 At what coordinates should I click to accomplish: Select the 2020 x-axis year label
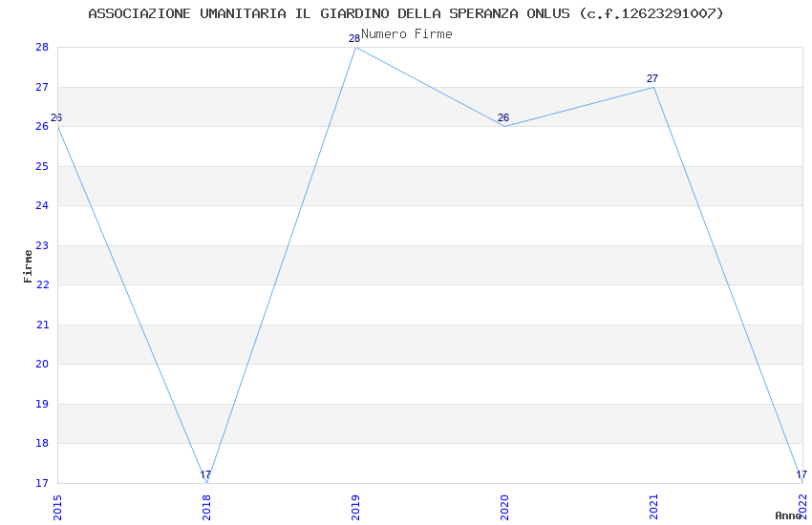tap(505, 508)
